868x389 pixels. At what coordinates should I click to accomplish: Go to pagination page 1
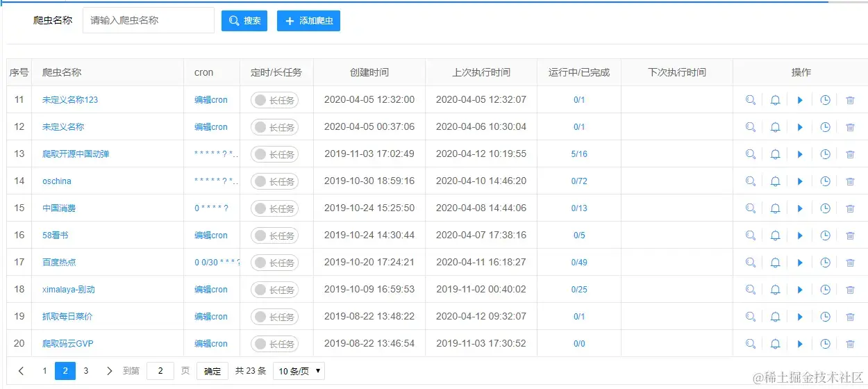[x=44, y=371]
